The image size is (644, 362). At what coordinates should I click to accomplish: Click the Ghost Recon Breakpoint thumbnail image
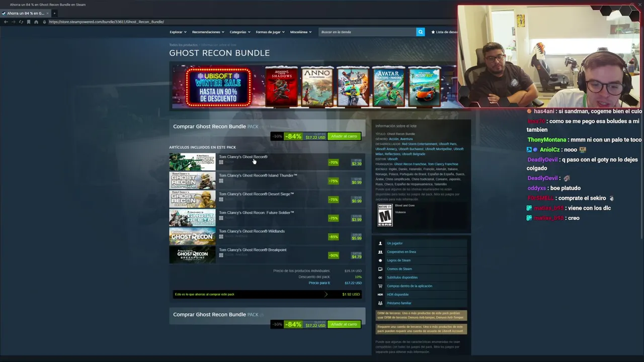click(x=192, y=255)
